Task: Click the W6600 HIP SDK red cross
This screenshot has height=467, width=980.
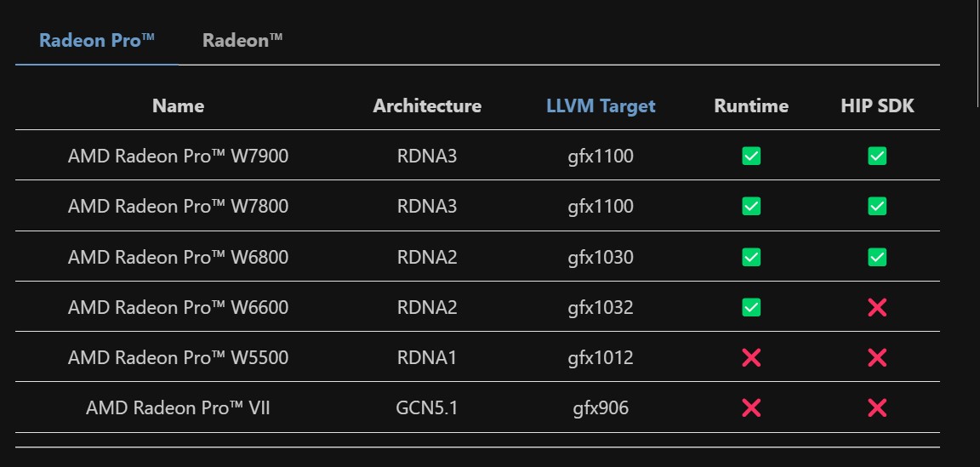Action: 877,307
